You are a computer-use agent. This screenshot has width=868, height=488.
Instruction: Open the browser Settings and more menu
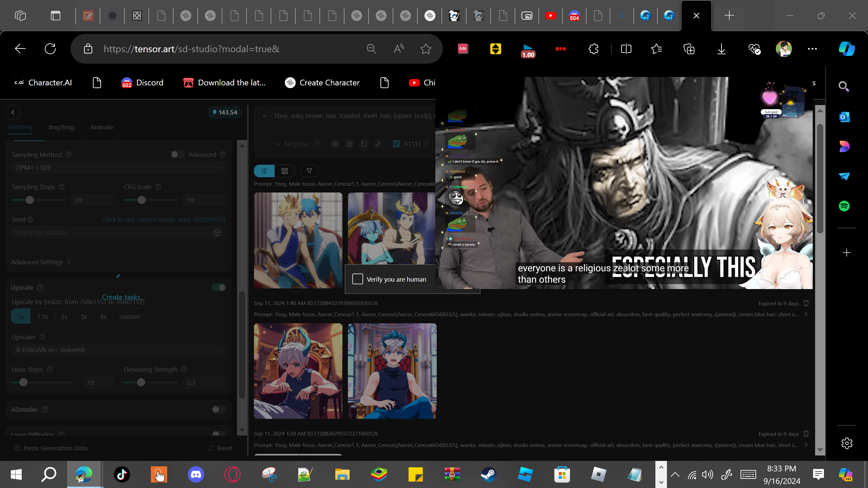pyautogui.click(x=812, y=49)
